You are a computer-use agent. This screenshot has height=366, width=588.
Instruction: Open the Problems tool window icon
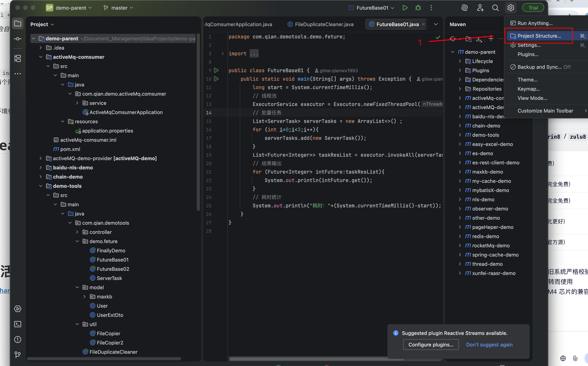(x=18, y=339)
